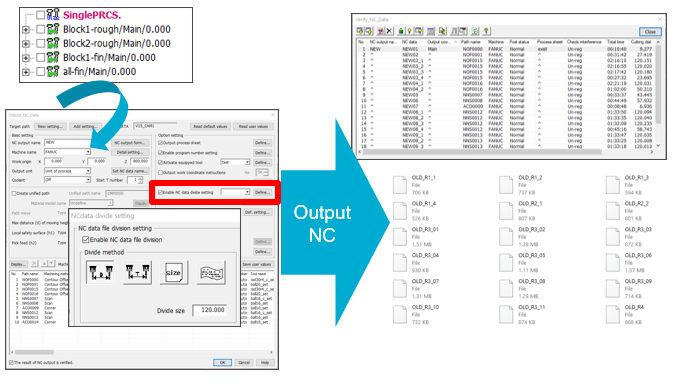Screen dimensions: 673x385
Task: Toggle Enable NC data file division checkbox
Action: pos(85,239)
